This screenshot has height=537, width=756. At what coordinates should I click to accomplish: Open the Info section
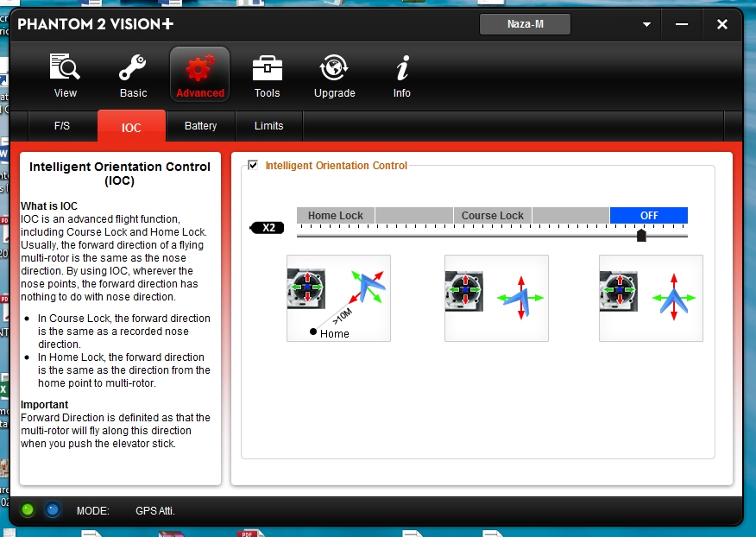tap(402, 75)
